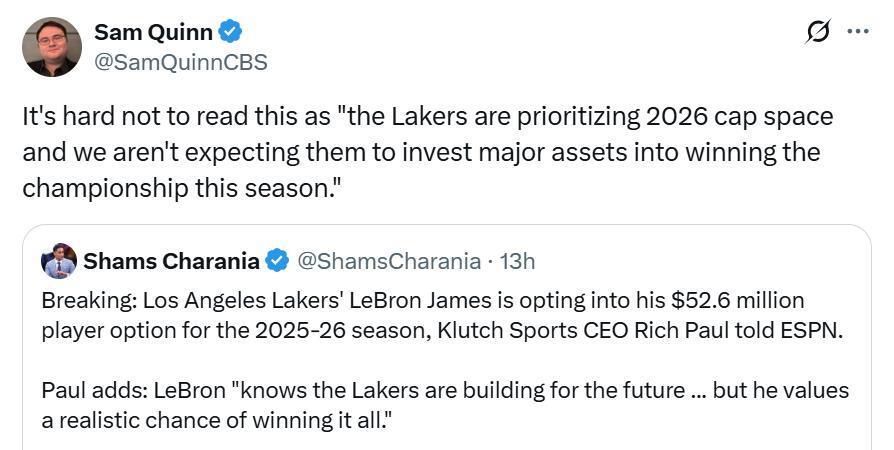Click Sam Quinn's profile picture
Image resolution: width=894 pixels, height=450 pixels.
(x=52, y=46)
